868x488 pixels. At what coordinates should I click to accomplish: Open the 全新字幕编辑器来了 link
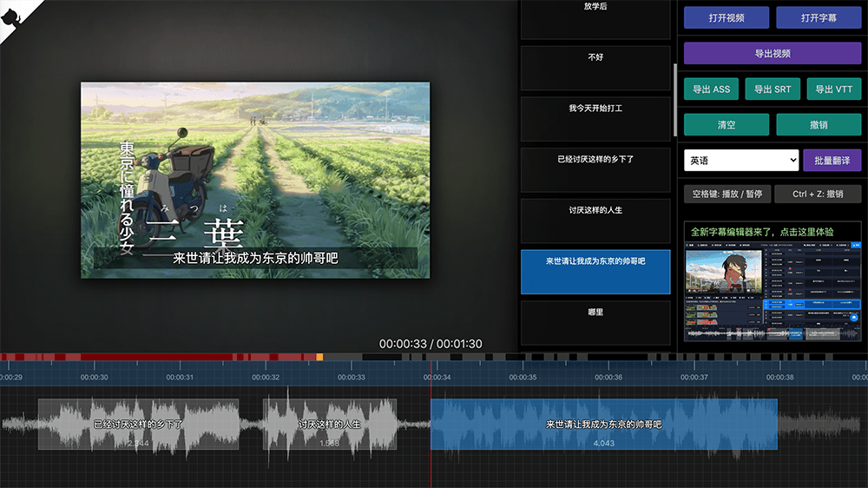click(x=762, y=232)
